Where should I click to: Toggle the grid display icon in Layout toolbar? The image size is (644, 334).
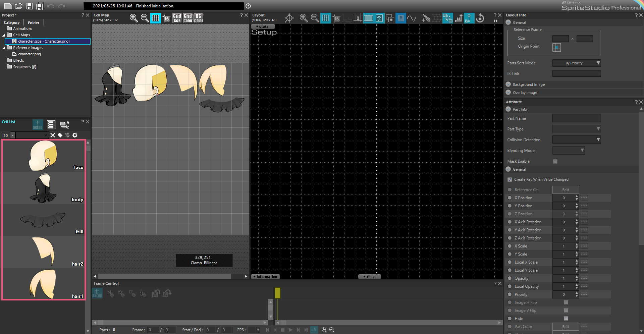325,18
